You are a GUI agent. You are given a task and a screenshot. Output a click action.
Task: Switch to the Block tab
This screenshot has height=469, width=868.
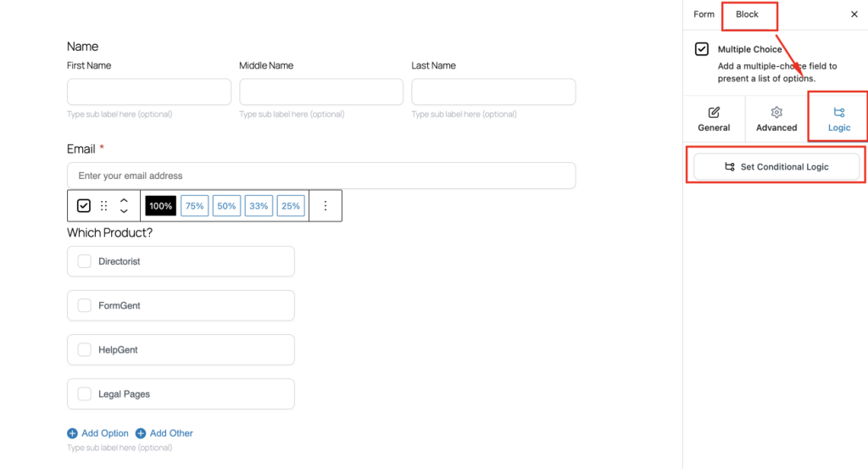pos(747,14)
